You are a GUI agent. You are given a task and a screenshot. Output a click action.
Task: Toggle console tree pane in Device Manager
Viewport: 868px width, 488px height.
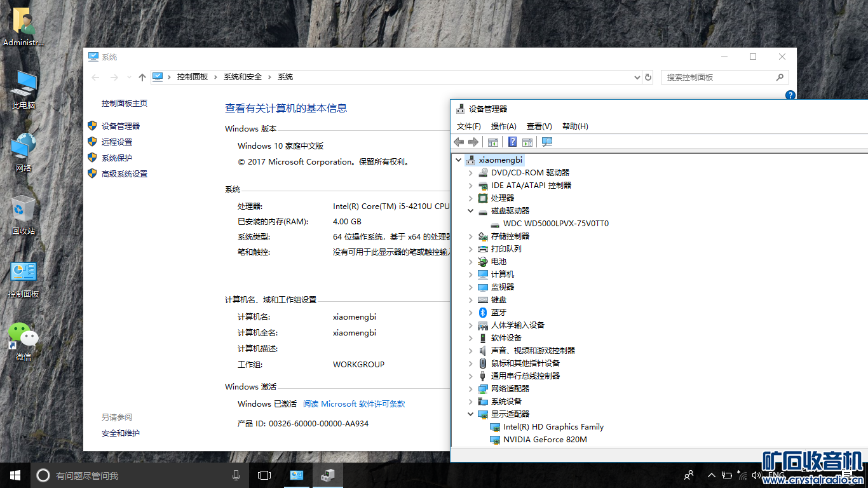[492, 142]
